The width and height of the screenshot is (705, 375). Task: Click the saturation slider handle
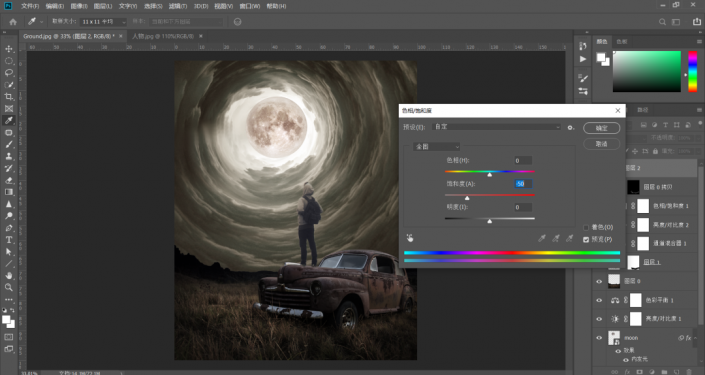[467, 198]
